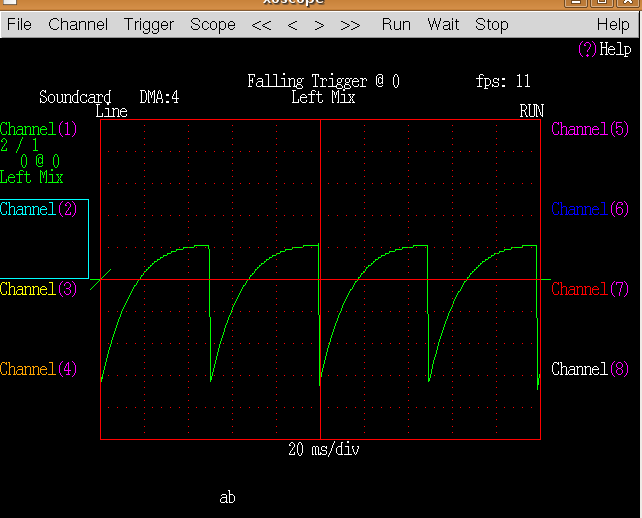This screenshot has height=518, width=642.
Task: Select the yellow Channel(3) label
Action: click(39, 289)
